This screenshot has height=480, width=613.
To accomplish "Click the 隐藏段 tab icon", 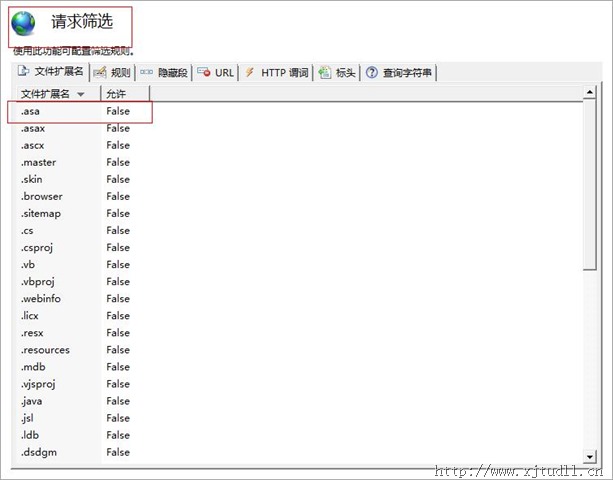I will click(x=147, y=72).
